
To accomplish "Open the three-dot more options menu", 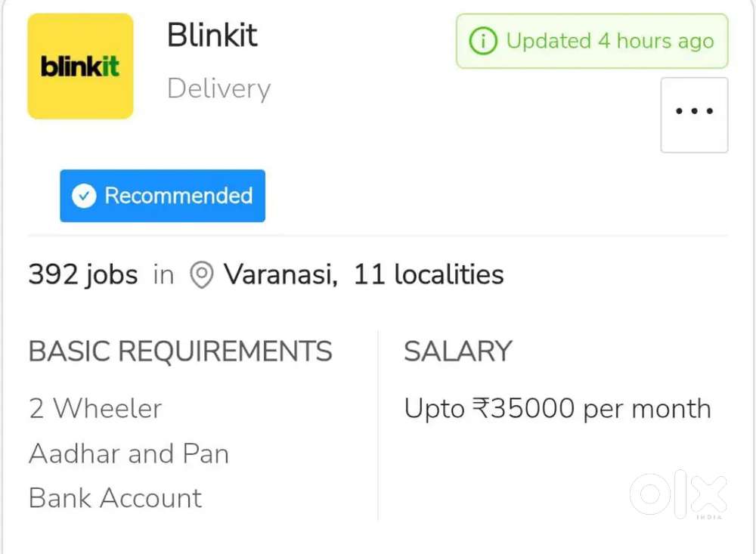I will pyautogui.click(x=694, y=112).
